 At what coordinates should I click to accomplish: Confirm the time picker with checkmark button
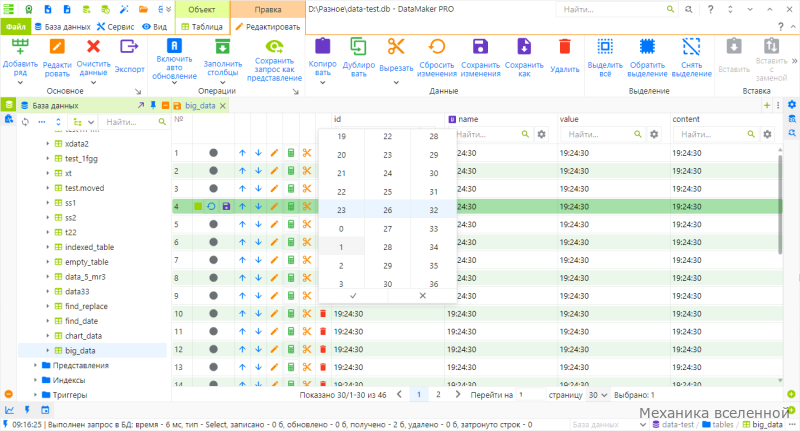[353, 296]
